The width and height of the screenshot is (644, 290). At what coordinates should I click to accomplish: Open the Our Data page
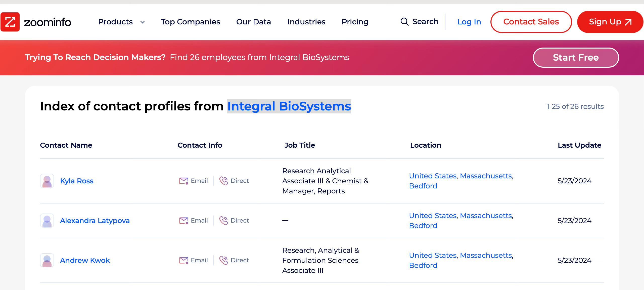[254, 22]
